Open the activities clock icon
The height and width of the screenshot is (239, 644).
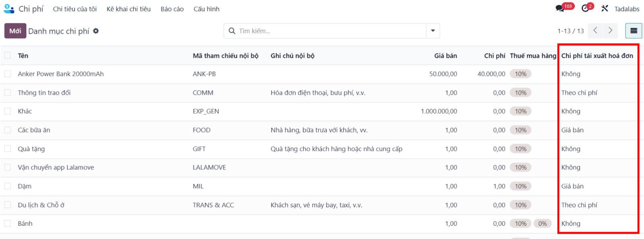click(585, 8)
